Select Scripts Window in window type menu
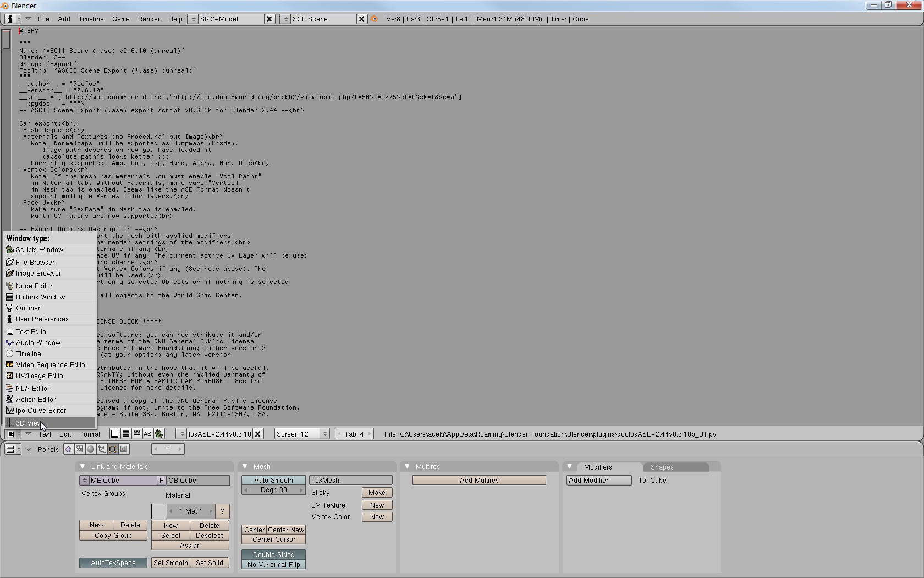 point(40,250)
